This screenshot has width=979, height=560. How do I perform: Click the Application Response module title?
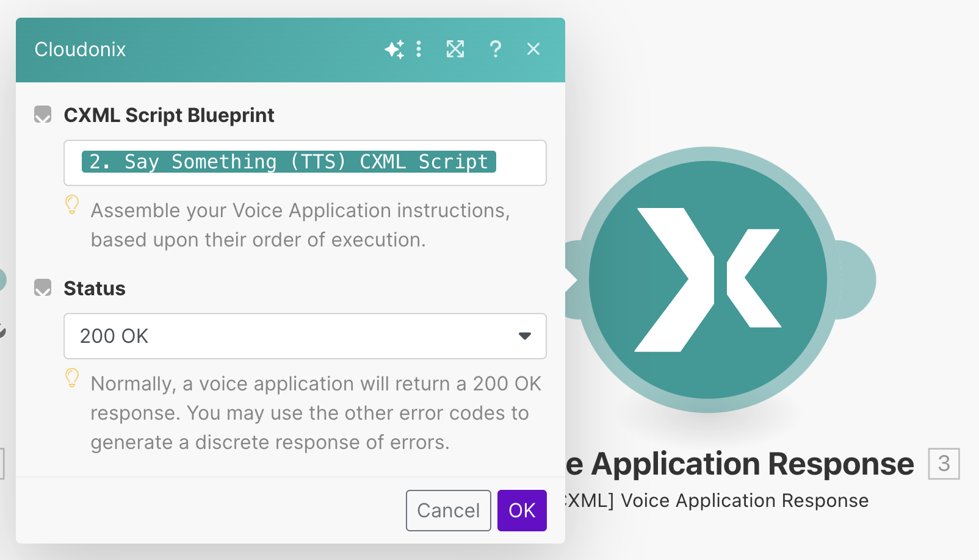click(740, 464)
